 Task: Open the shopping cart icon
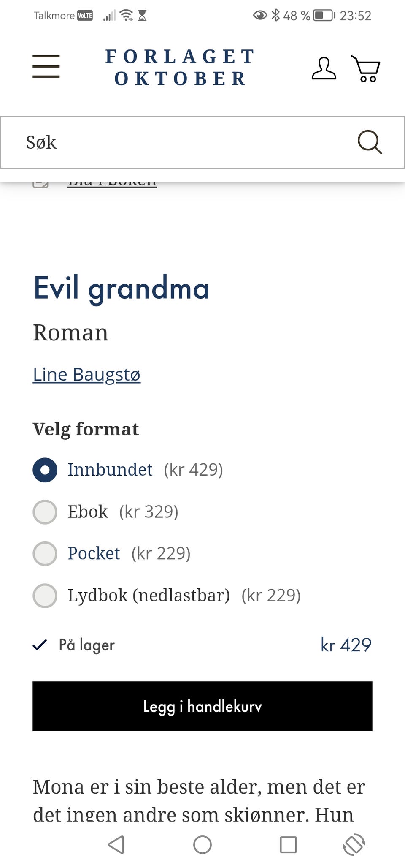pos(366,68)
